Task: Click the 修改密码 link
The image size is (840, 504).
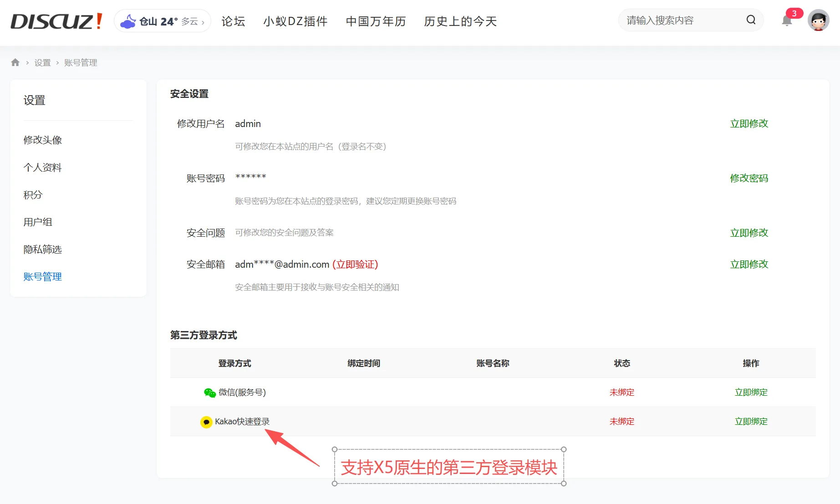Action: [x=749, y=178]
